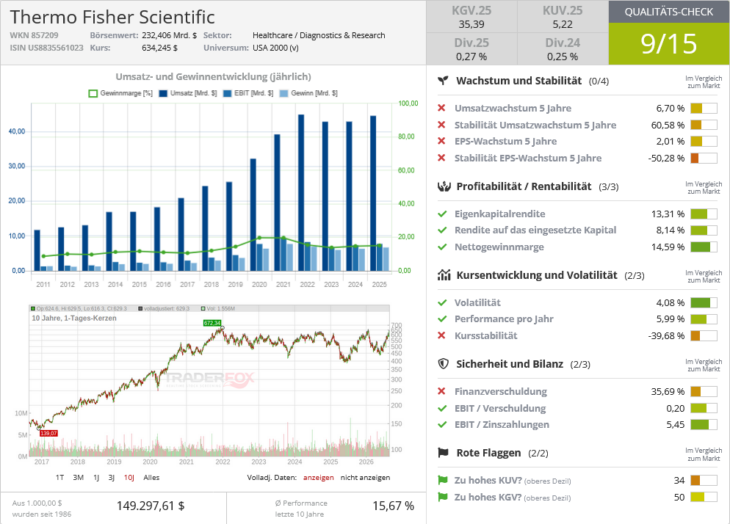Click the Thermo Fisher Scientific title
This screenshot has height=524, width=730.
click(x=112, y=17)
